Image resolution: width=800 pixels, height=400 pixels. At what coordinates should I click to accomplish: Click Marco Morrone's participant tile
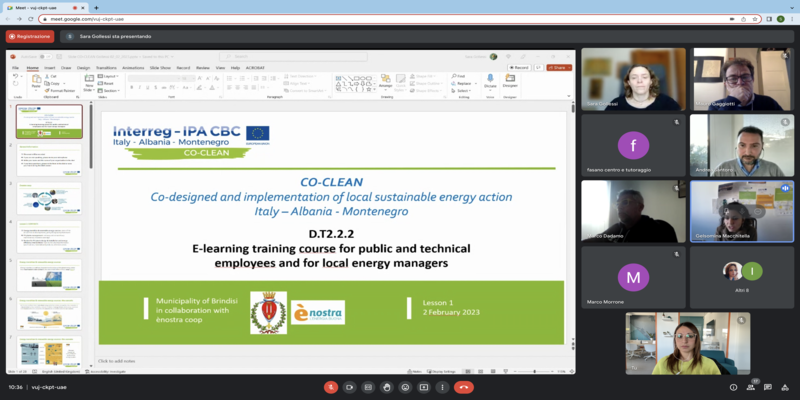[x=633, y=278]
